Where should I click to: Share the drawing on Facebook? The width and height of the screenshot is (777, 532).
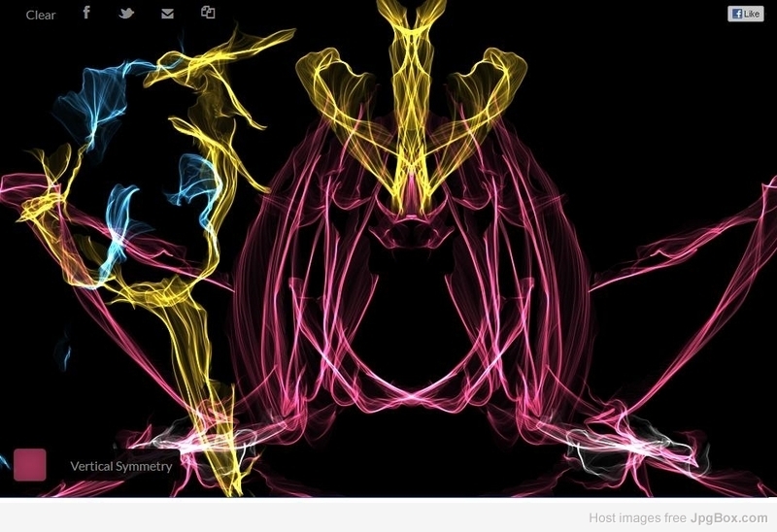(x=86, y=13)
